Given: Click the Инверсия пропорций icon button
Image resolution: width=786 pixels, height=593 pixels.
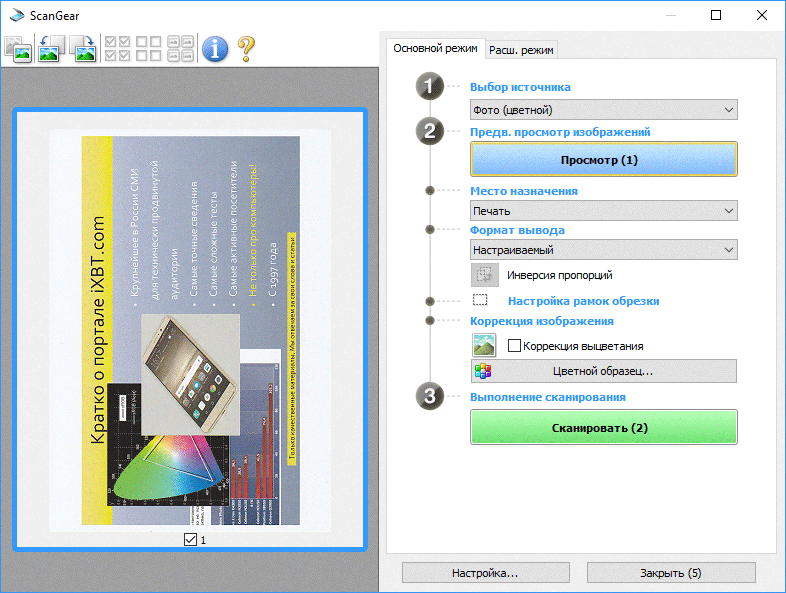Looking at the screenshot, I should pyautogui.click(x=485, y=275).
